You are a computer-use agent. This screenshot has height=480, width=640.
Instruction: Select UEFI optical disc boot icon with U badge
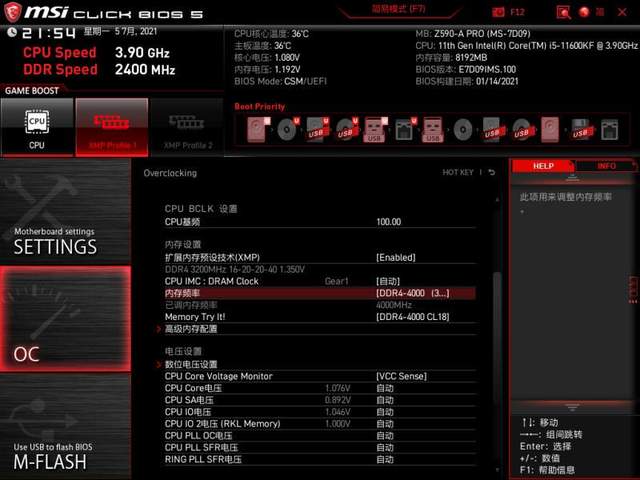288,130
